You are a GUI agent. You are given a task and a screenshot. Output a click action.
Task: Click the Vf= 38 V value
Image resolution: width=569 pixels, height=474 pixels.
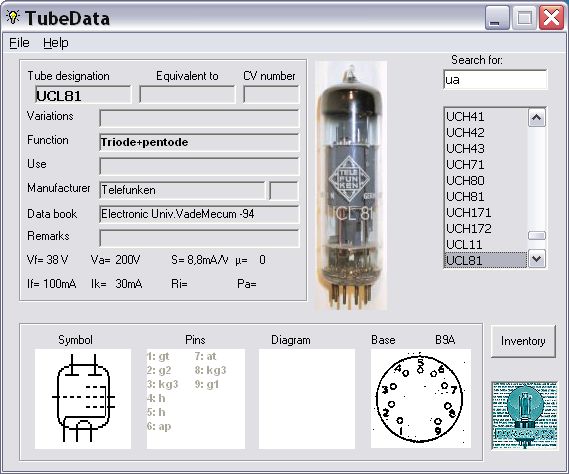pyautogui.click(x=48, y=260)
